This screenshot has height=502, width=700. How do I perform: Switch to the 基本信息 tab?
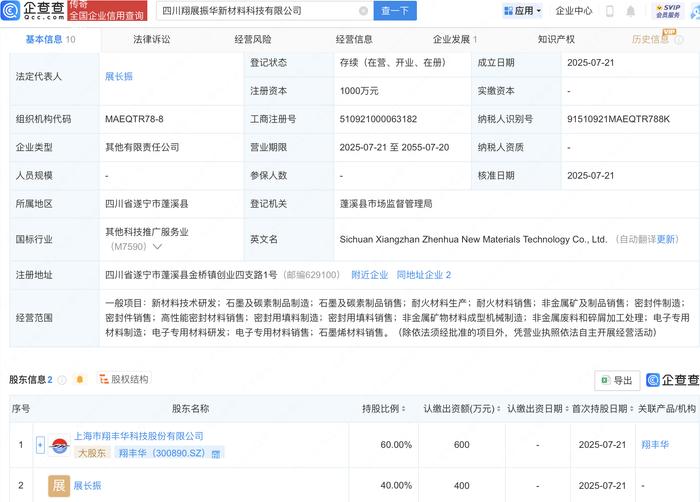pyautogui.click(x=50, y=39)
